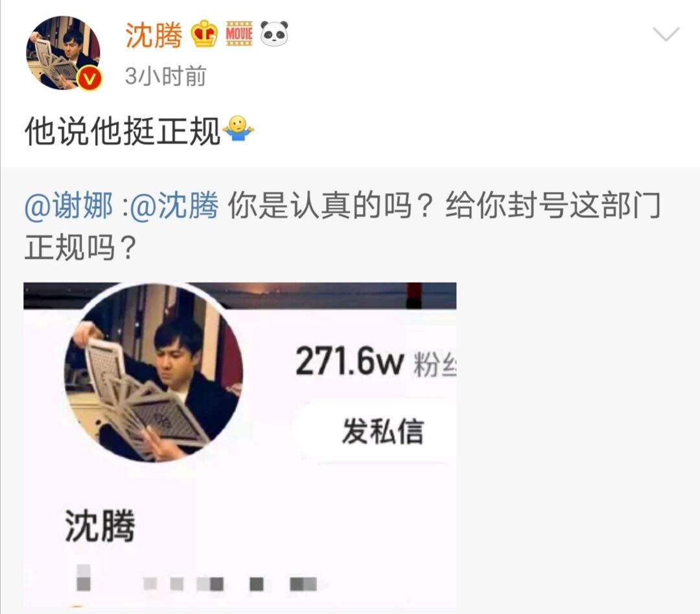
Task: Tap the 3小时前 post timestamp
Action: [166, 76]
